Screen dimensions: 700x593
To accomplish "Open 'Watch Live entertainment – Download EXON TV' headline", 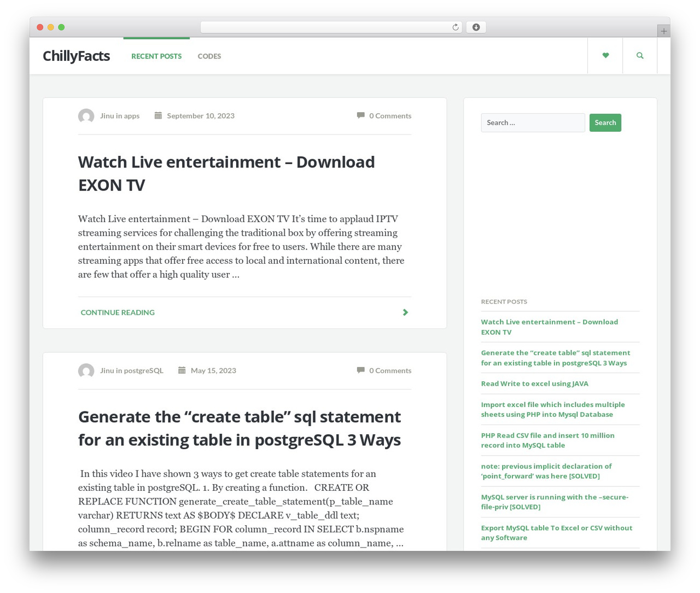I will (226, 173).
